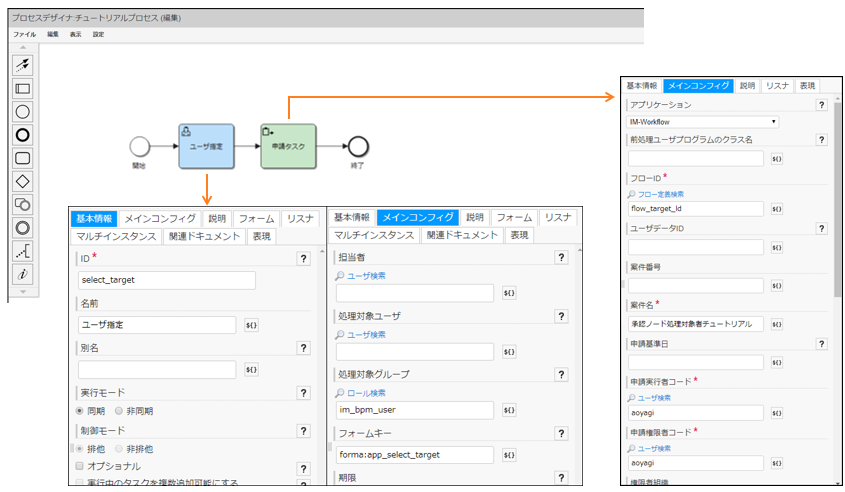The image size is (845, 492).
Task: Select the 非排他 radio button
Action: coord(119,448)
